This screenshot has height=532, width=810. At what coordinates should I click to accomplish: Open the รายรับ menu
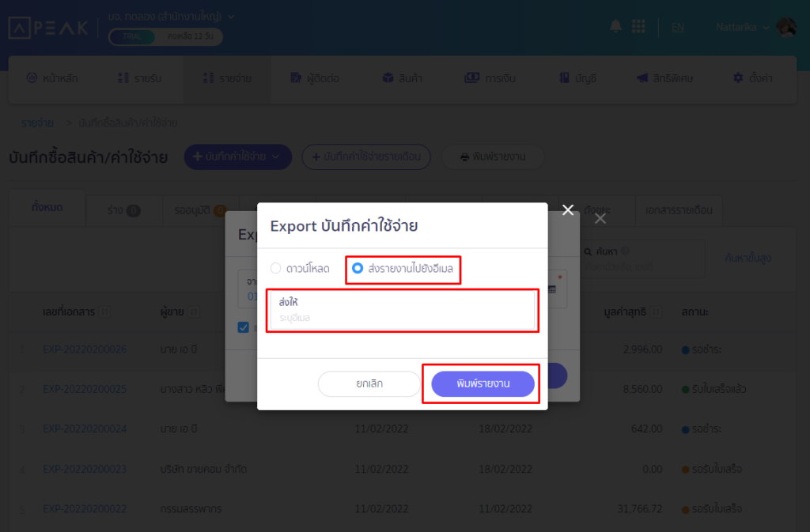tap(139, 78)
